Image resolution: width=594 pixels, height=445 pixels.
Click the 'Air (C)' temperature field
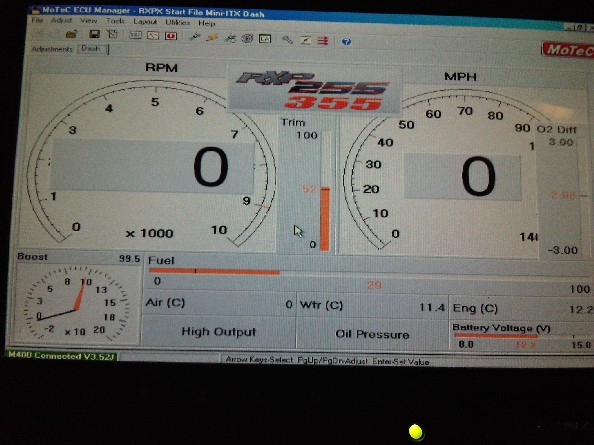(219, 303)
